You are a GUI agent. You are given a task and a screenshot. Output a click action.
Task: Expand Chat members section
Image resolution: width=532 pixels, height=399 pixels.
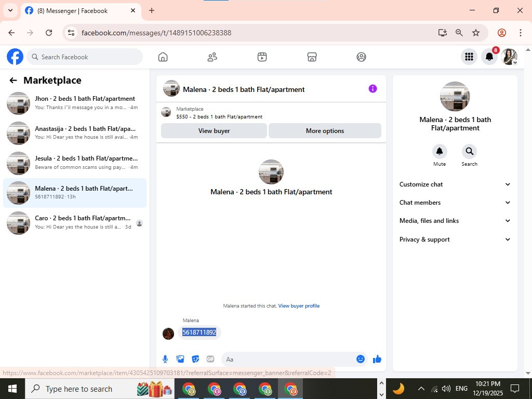pyautogui.click(x=455, y=203)
